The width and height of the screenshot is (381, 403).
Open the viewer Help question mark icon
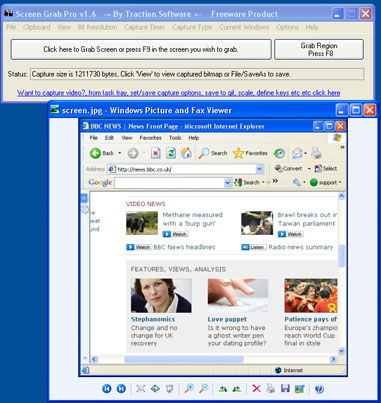319,389
